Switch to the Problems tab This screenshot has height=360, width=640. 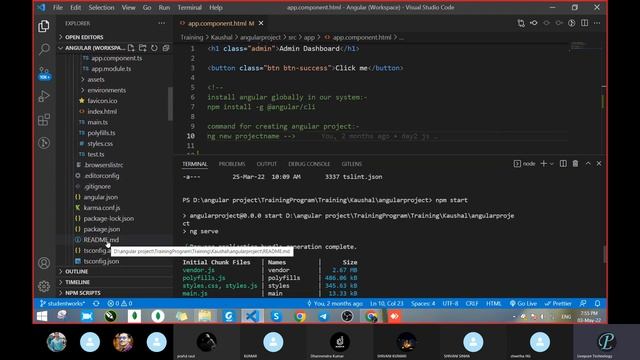(232, 164)
